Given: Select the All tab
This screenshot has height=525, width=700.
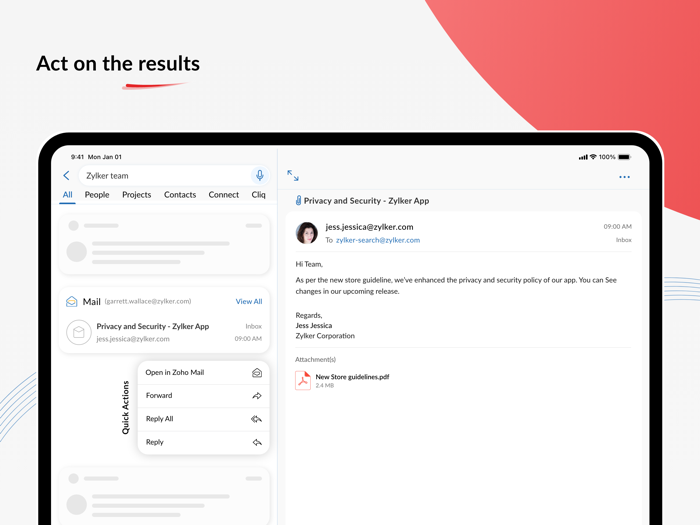Looking at the screenshot, I should pyautogui.click(x=67, y=195).
